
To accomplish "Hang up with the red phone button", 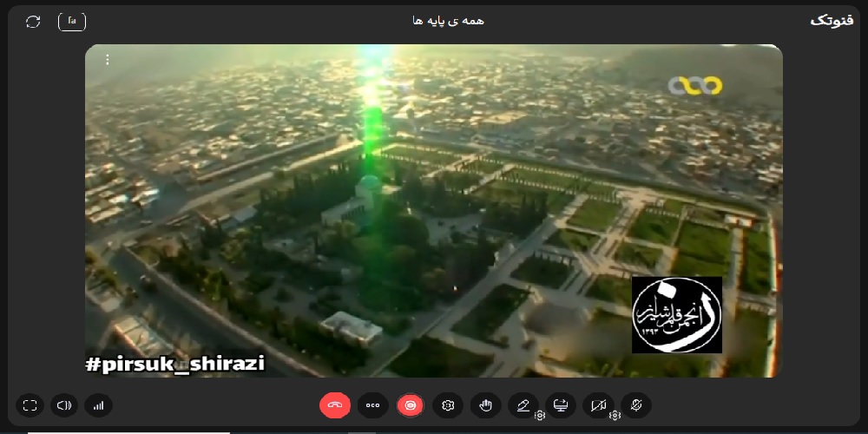I will point(335,405).
